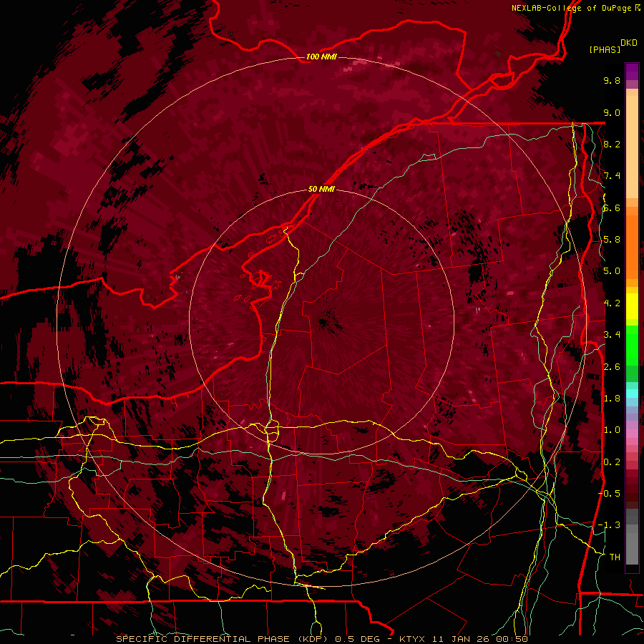Image resolution: width=644 pixels, height=644 pixels.
Task: Click the 6.6 color scale value
Action: tap(612, 208)
